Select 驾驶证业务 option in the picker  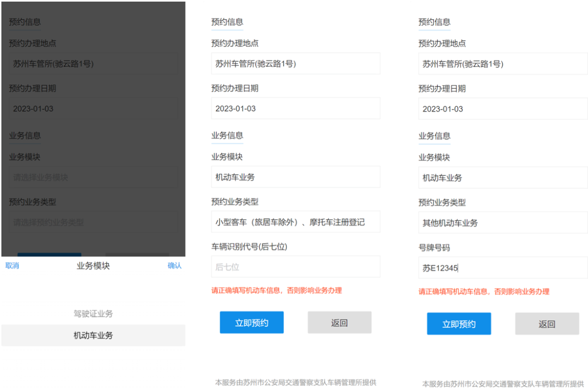(x=93, y=314)
